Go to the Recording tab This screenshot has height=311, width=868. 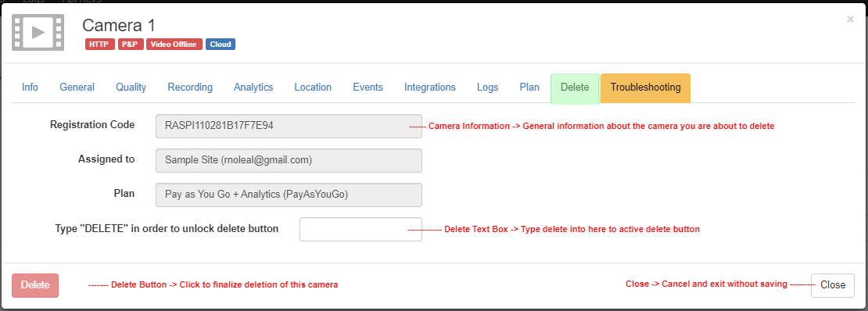click(190, 88)
